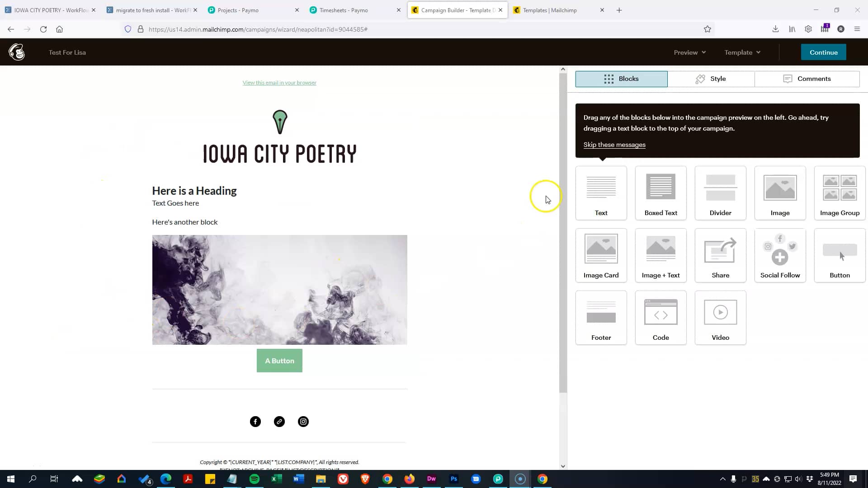Click the Video block icon

(720, 316)
